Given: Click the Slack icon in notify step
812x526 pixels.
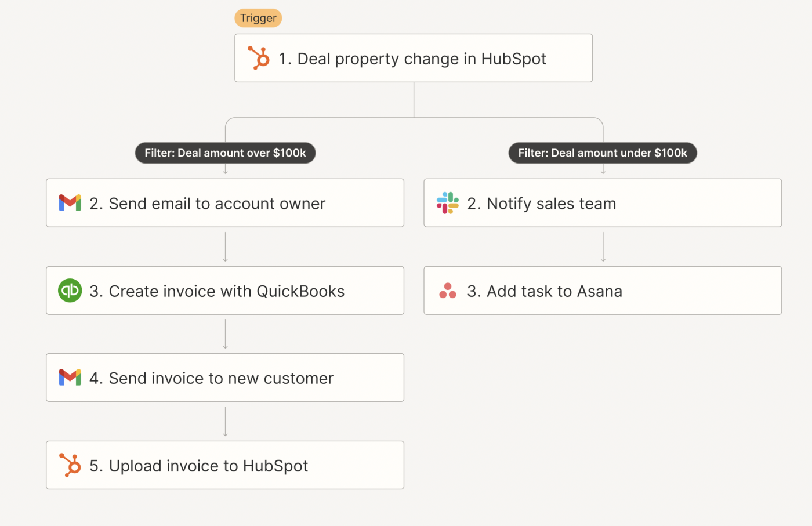Looking at the screenshot, I should point(448,203).
